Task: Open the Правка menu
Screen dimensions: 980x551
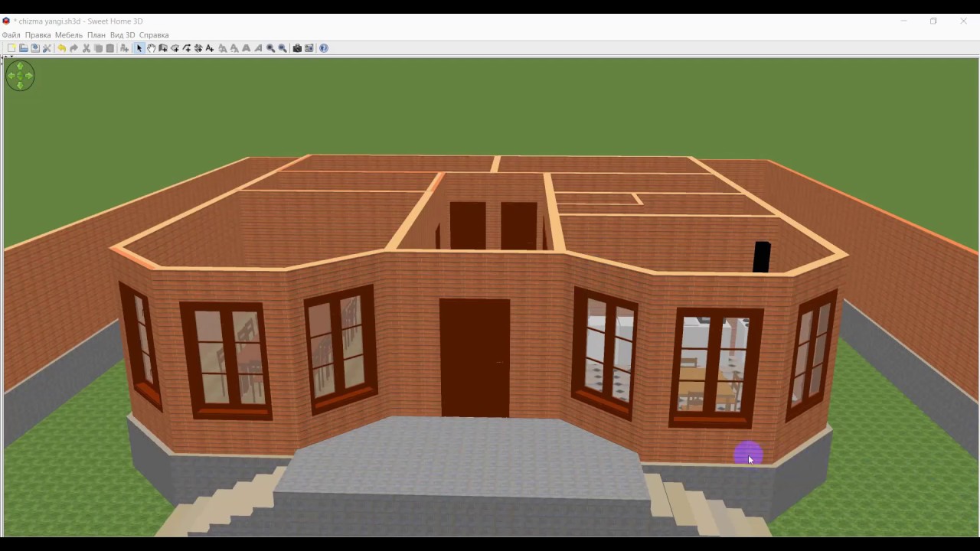Action: pos(38,35)
